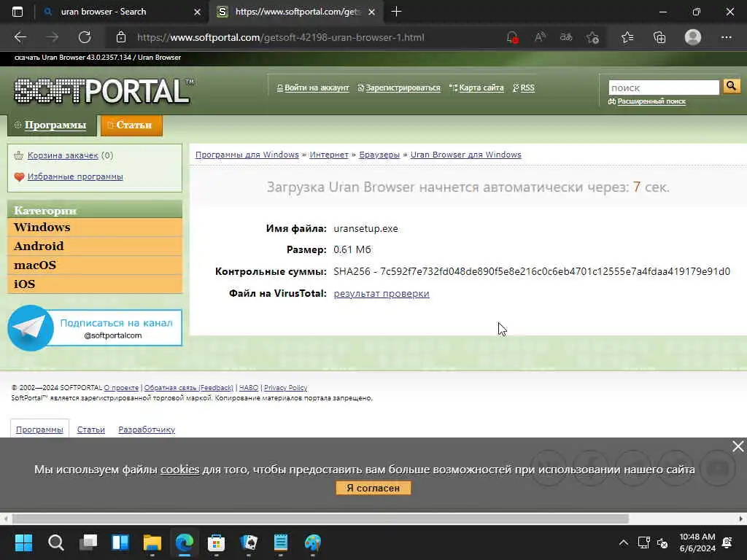Close the cookie notice banner
Screen dimensions: 747x560
(738, 446)
